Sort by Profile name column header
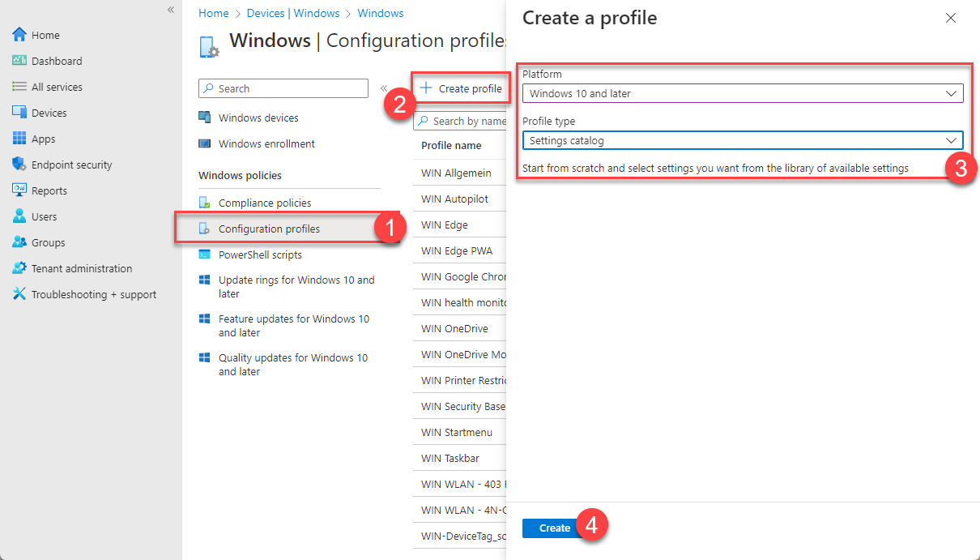 tap(451, 146)
